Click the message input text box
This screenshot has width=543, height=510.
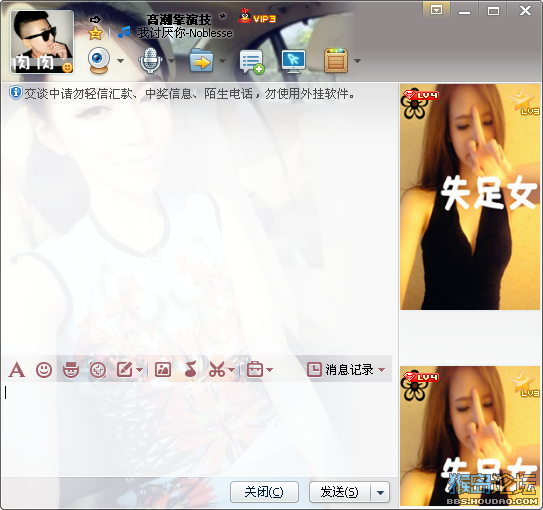[199, 429]
